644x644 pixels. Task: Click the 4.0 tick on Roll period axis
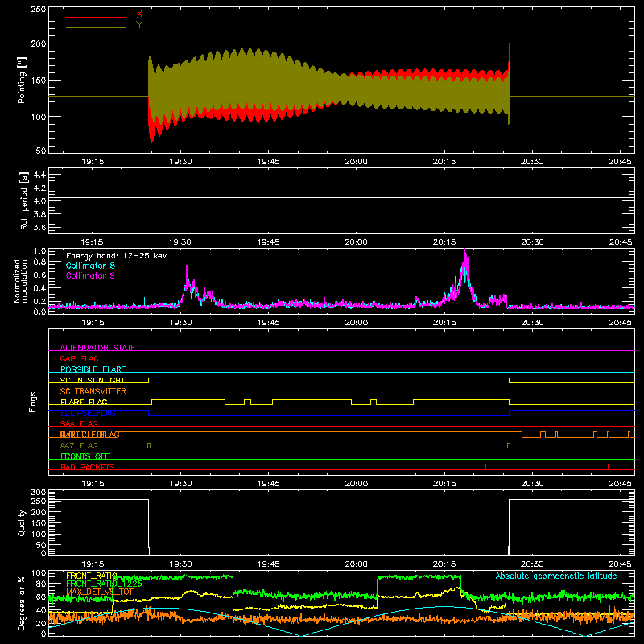[x=39, y=201]
